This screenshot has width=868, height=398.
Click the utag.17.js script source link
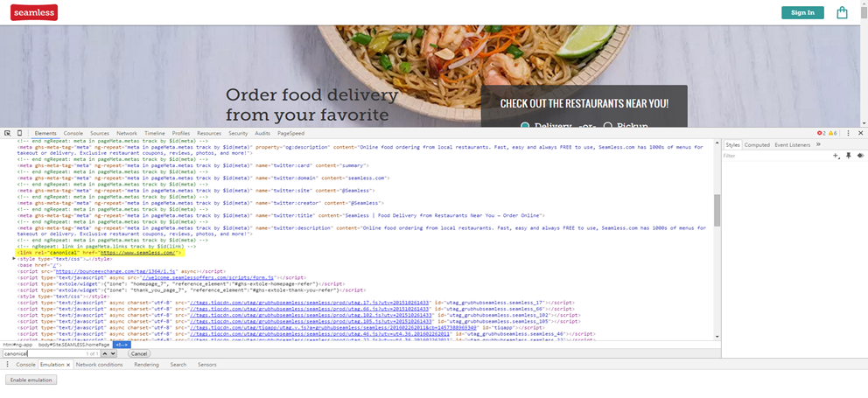click(x=311, y=303)
